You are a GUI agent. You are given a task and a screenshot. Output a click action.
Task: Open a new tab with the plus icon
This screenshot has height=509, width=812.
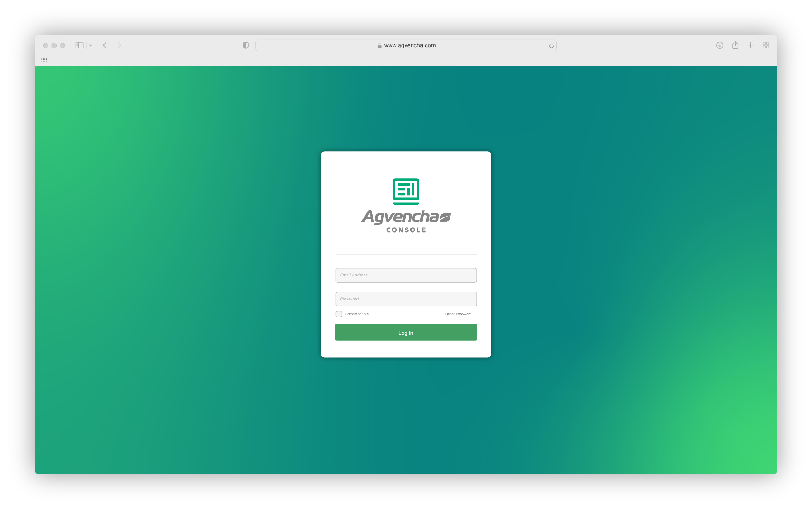point(750,45)
